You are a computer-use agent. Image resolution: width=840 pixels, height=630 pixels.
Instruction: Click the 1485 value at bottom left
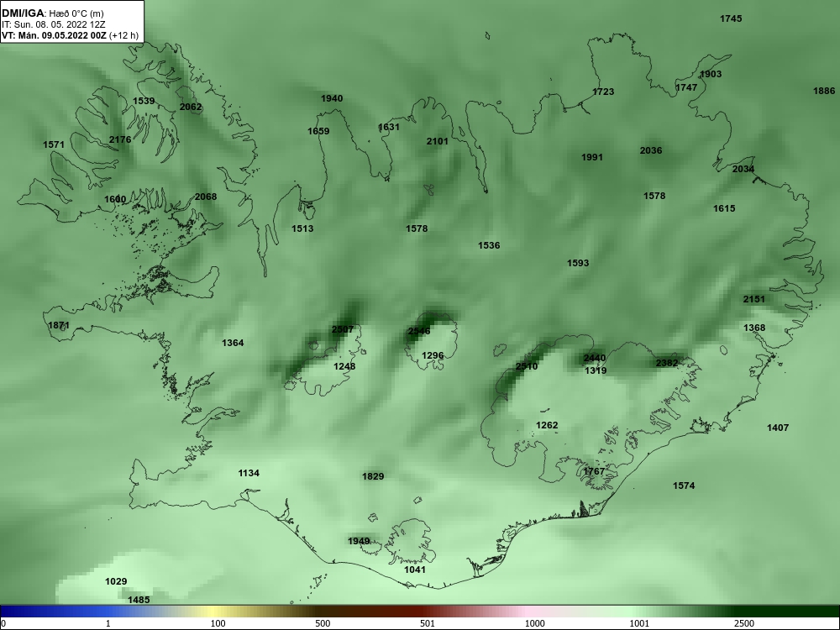pos(139,600)
